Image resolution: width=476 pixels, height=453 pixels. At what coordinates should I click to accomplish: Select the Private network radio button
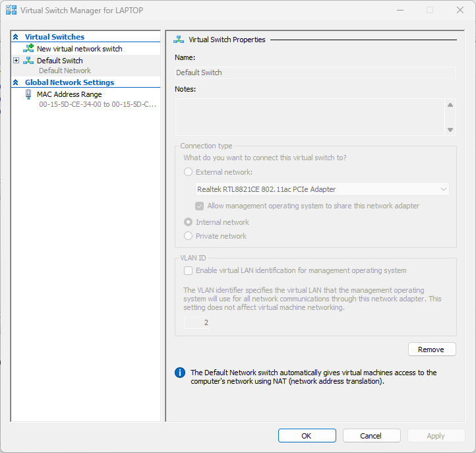(189, 236)
